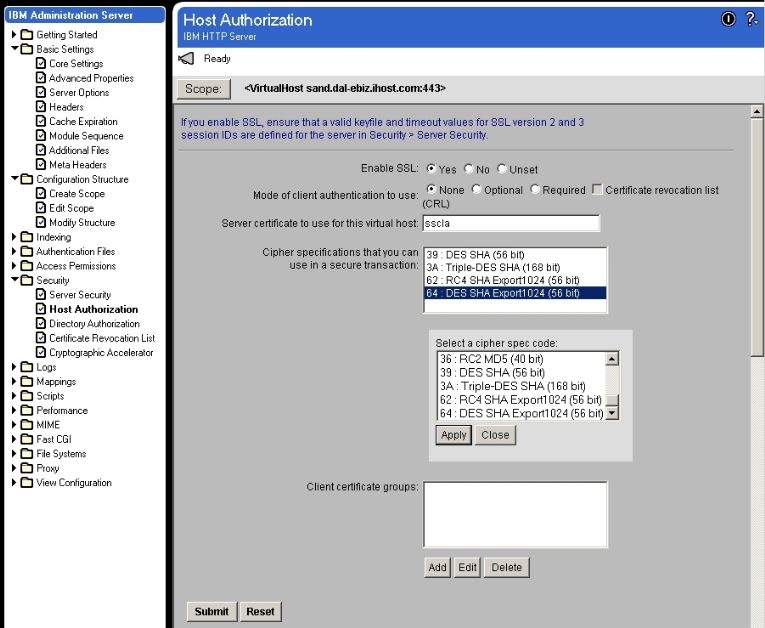The image size is (765, 628).
Task: Click the megaphone status icon
Action: (x=186, y=59)
